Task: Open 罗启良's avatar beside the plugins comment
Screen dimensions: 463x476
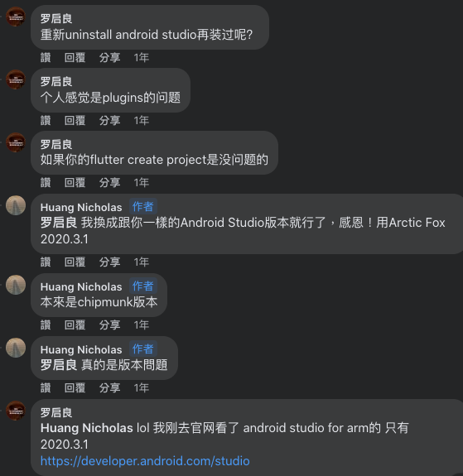Action: 16,79
